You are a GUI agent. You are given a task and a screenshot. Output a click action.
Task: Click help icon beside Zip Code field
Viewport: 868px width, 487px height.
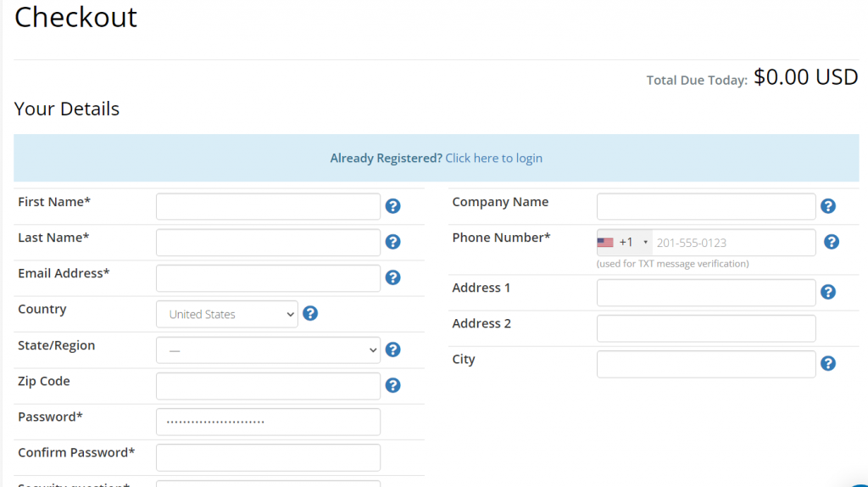[392, 385]
